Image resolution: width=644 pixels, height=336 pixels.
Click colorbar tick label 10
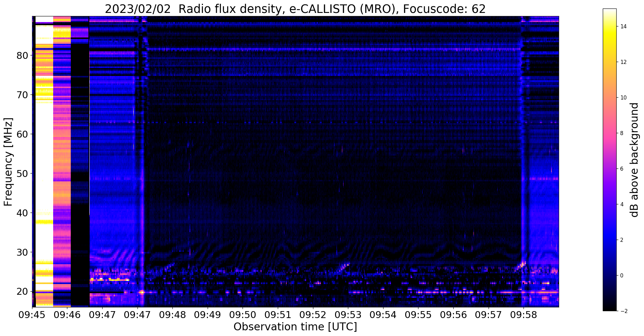click(x=623, y=98)
